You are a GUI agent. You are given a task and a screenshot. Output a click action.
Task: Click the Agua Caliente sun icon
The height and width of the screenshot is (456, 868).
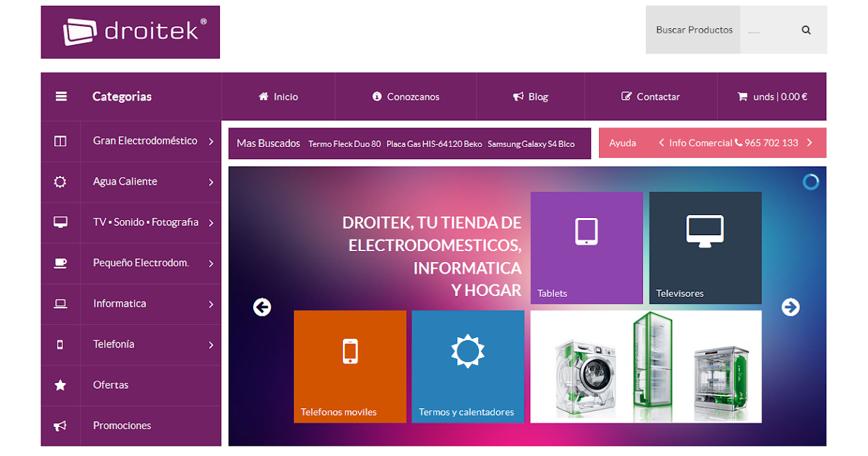coord(60,182)
